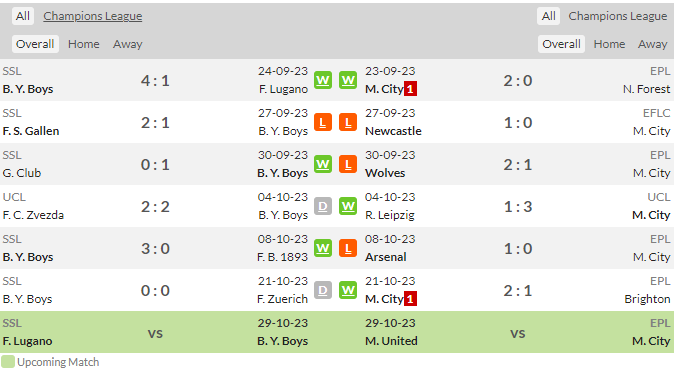The image size is (677, 381).
Task: Switch left panel to Home matches
Action: 83,44
